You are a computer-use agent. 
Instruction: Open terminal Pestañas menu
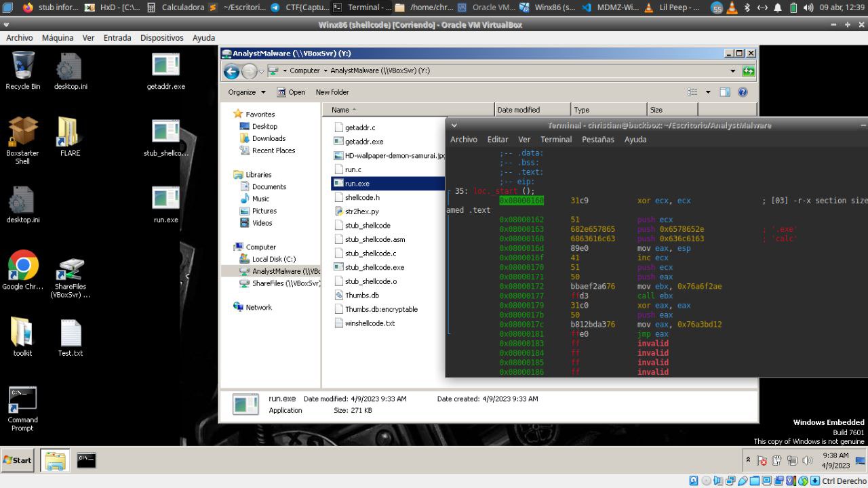598,140
